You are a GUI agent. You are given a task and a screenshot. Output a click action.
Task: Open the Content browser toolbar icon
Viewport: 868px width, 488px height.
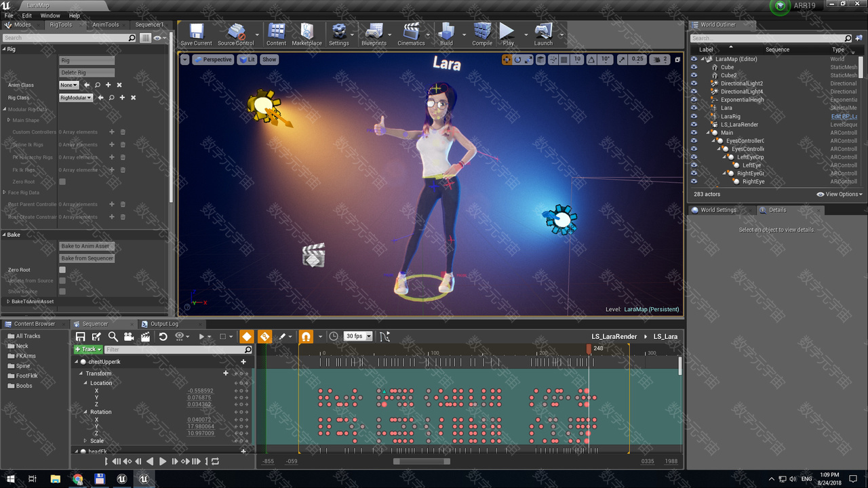276,34
